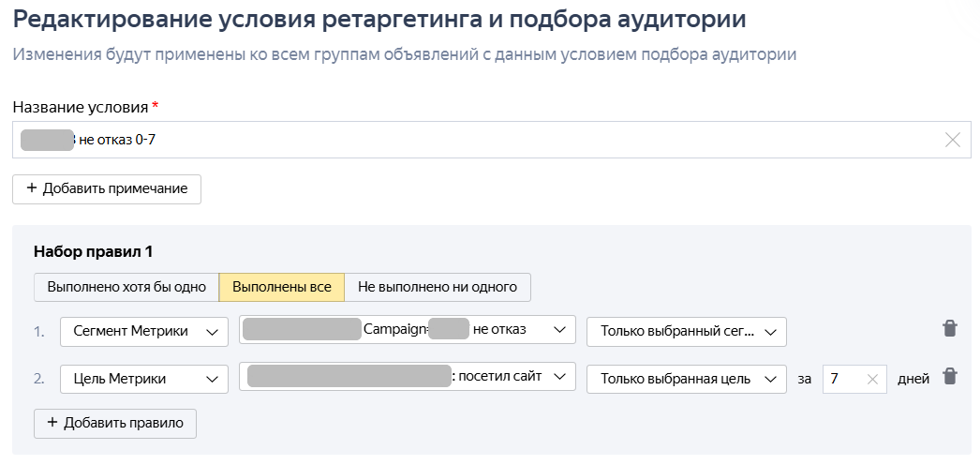Click the days number input field
This screenshot has width=980, height=465.
[x=843, y=379]
